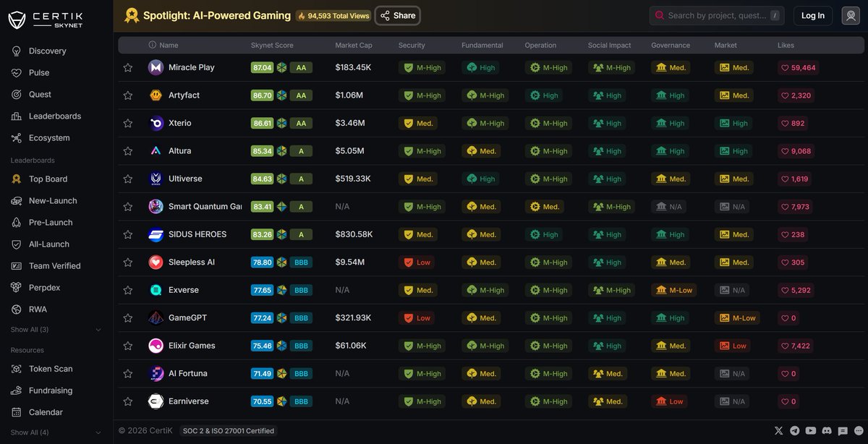Open Perpdex icon in sidebar

(x=17, y=288)
